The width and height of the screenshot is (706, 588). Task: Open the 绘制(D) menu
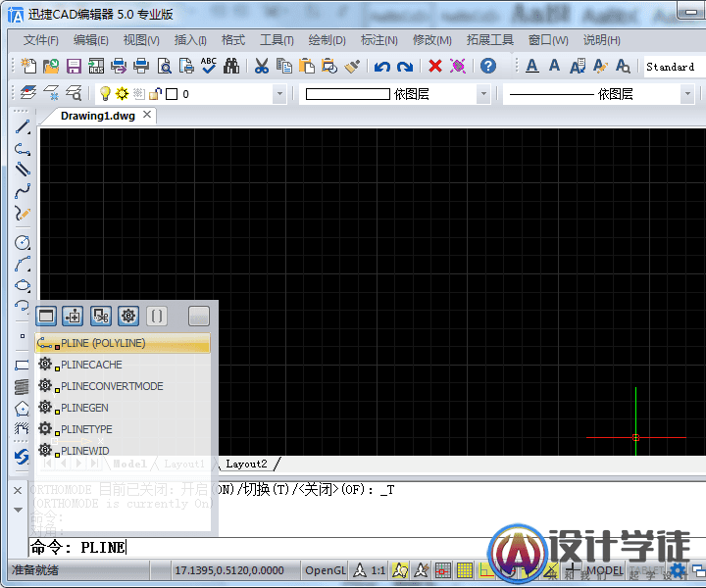point(327,40)
